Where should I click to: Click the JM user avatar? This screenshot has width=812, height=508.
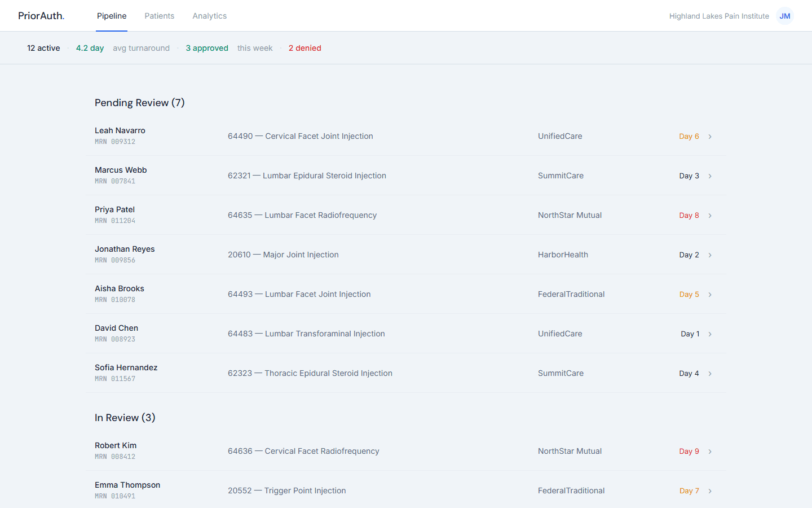coord(785,16)
